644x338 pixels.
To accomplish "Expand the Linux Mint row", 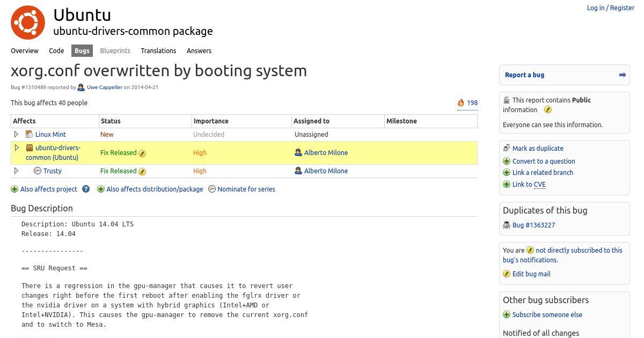I will 16,134.
